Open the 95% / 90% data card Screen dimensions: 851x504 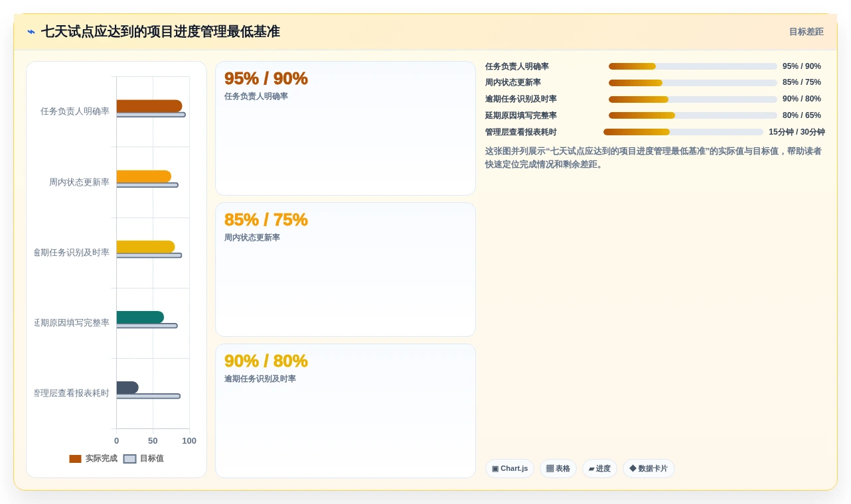[345, 129]
